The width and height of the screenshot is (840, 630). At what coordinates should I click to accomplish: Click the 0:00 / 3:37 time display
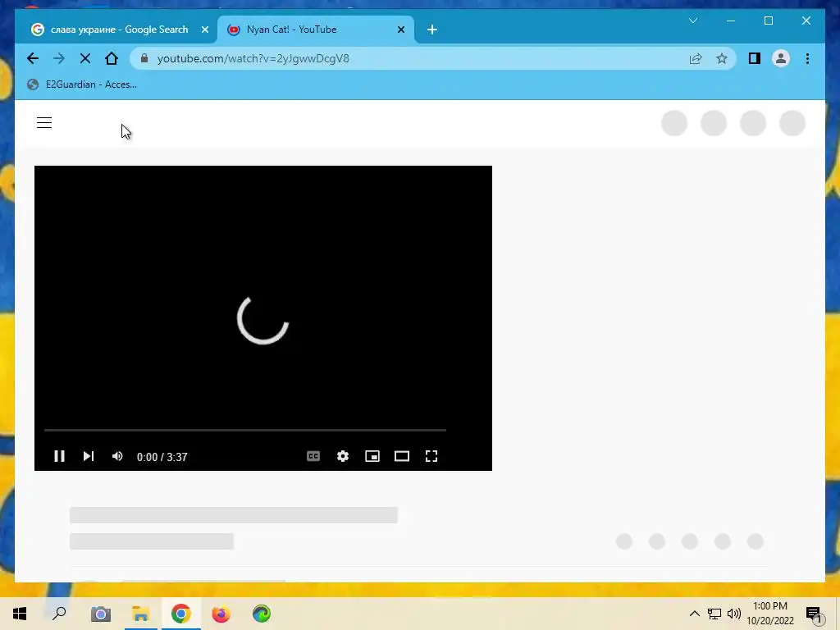point(162,457)
